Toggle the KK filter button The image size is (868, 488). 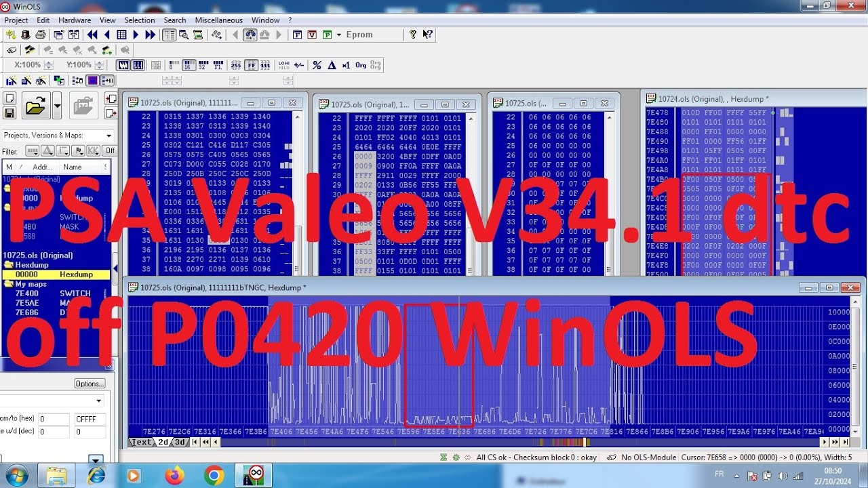pos(93,150)
